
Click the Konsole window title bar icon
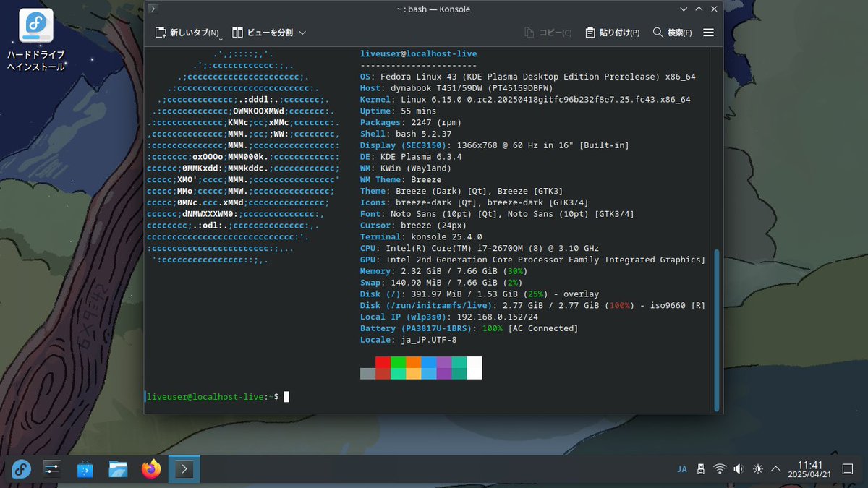pos(153,9)
